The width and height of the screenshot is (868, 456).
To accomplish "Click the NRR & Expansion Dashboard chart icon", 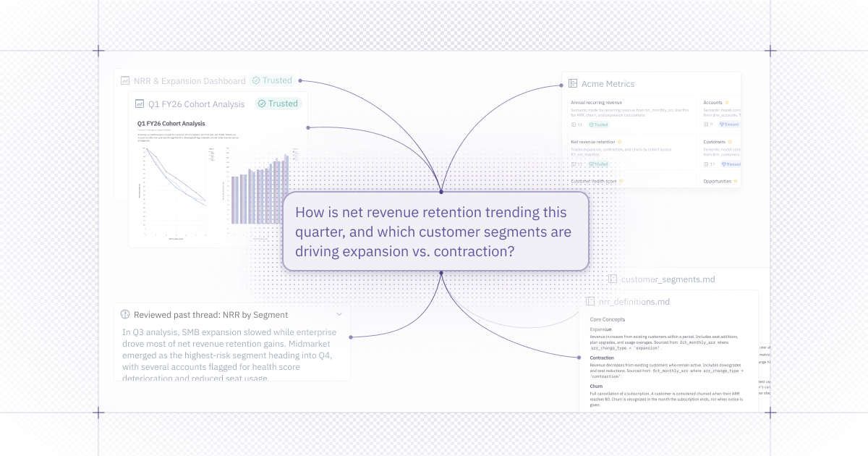I will [125, 81].
